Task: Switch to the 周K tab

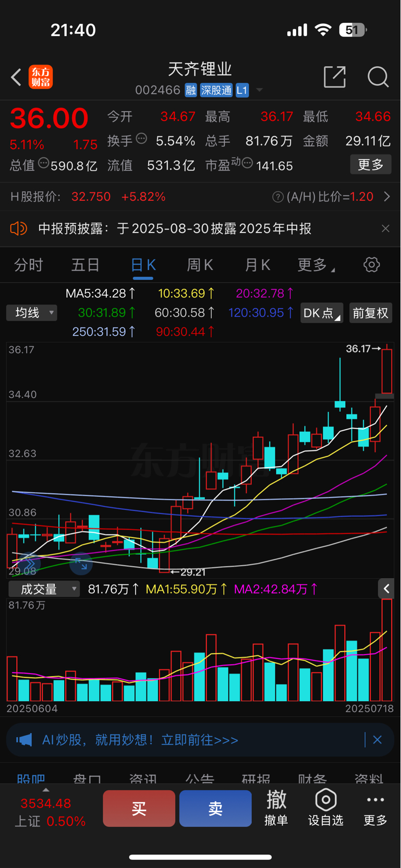Action: 200,265
